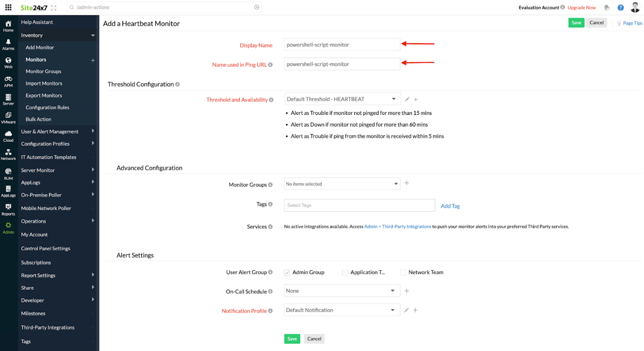Open the Server monitoring icon
Viewport: 644px width, 351px height.
click(x=8, y=100)
